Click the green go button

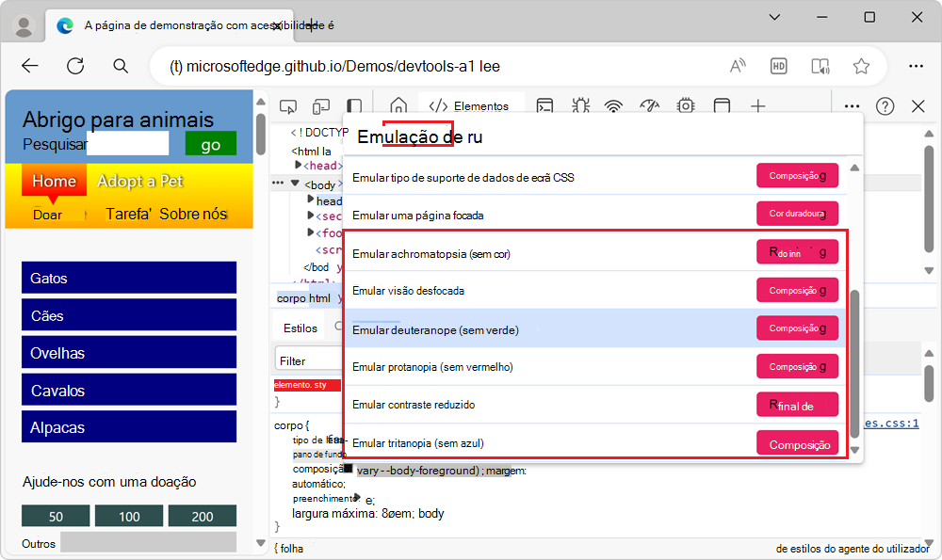point(211,144)
